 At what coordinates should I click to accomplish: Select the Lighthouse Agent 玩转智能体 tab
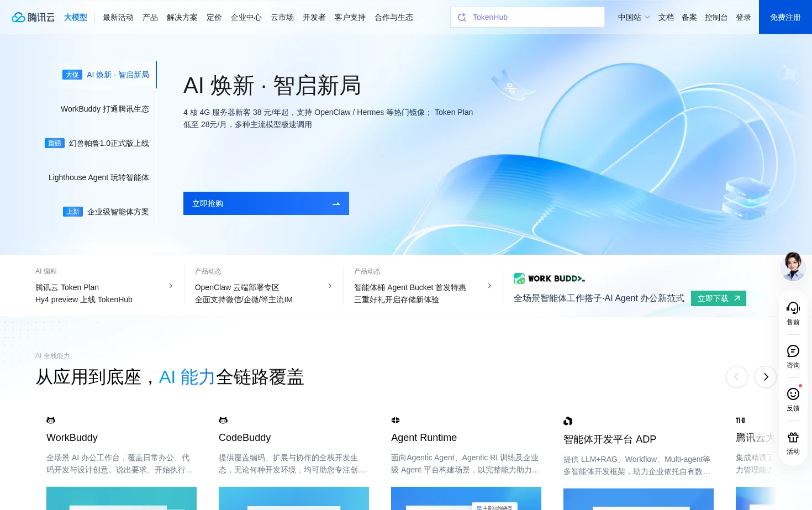99,177
